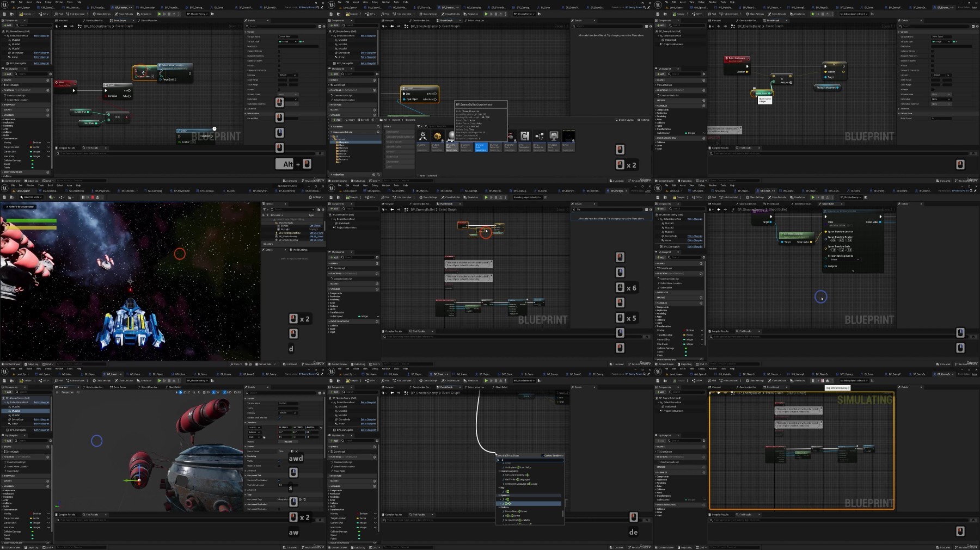980x550 pixels.
Task: Click Settings button in Content Drawer
Action: coord(644,120)
